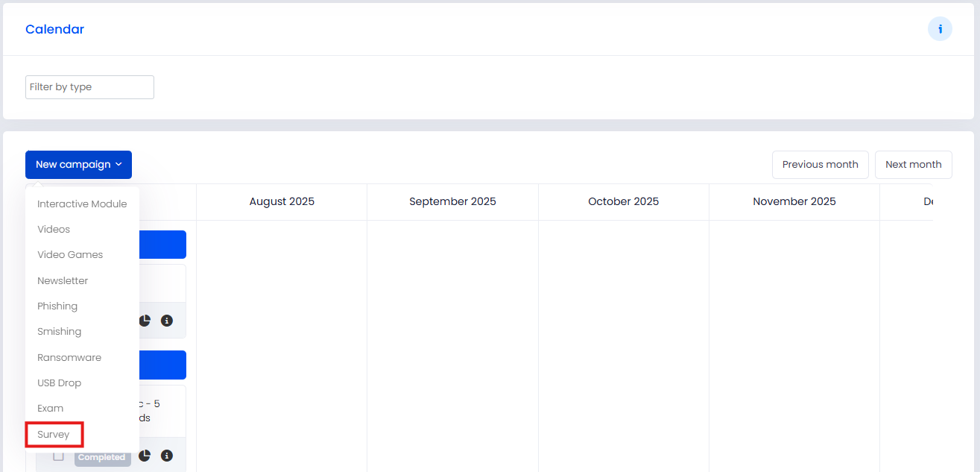Choose Ransomware campaign option
Screen dimensions: 980x472
(69, 357)
